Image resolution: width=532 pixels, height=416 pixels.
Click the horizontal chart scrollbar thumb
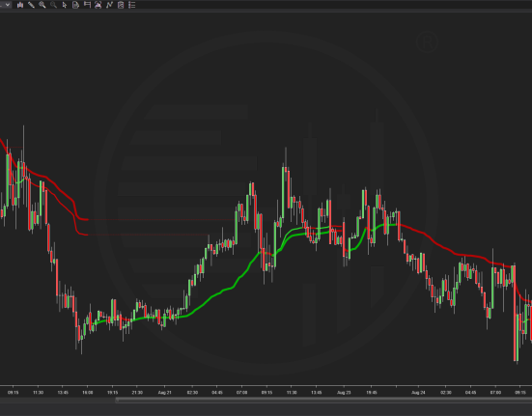[323, 401]
